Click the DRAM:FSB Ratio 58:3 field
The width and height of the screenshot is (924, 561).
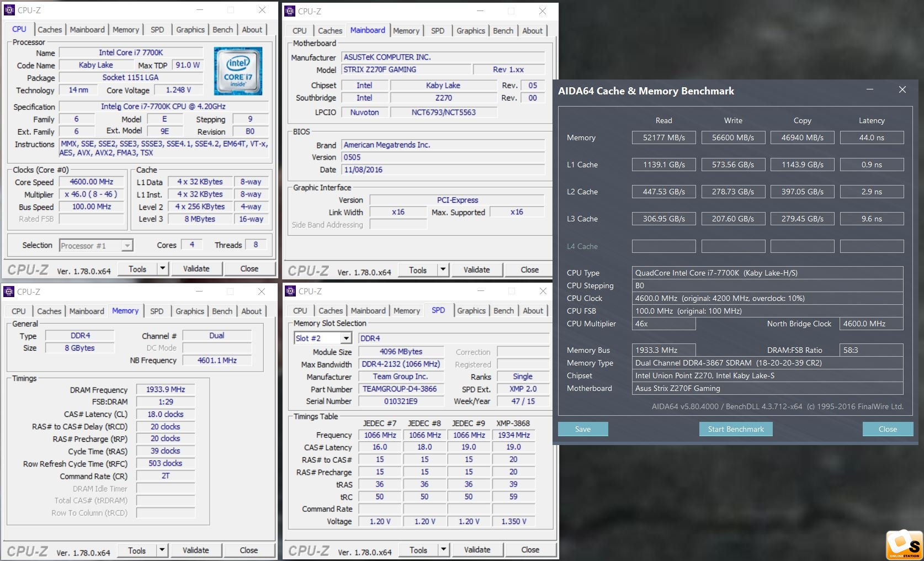872,350
